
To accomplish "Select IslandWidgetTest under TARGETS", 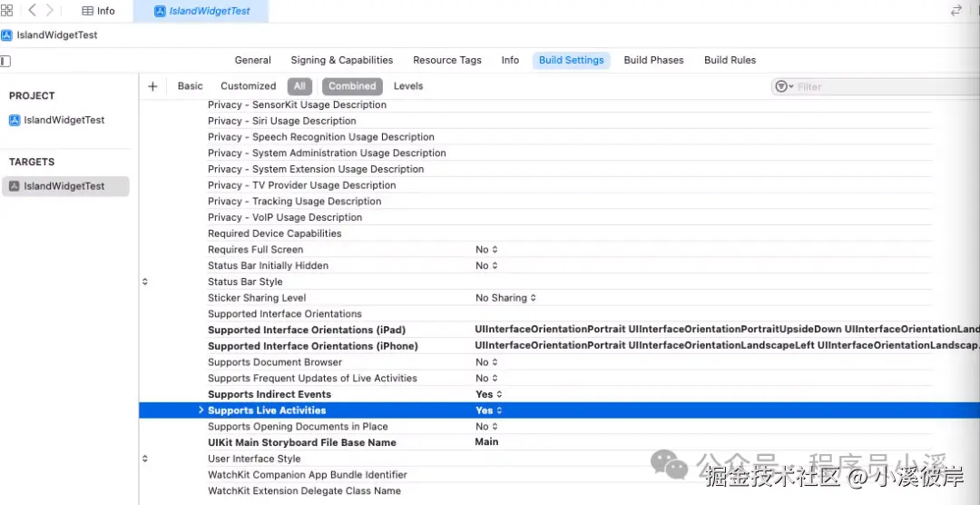I will (65, 186).
